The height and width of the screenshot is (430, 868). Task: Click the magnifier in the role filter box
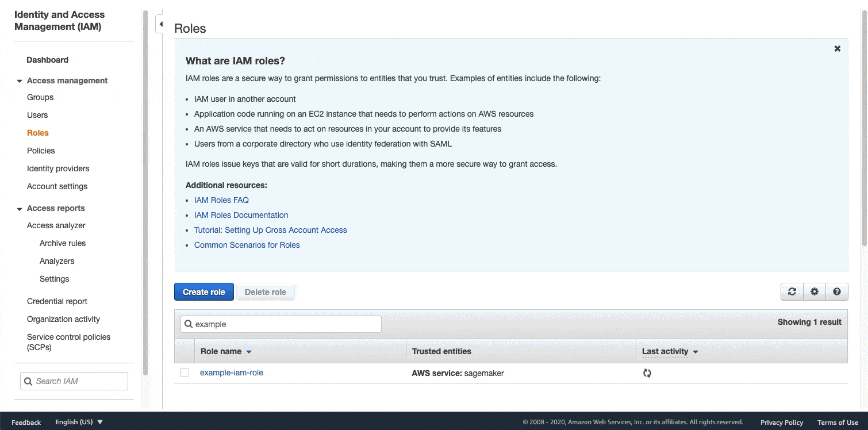(x=189, y=324)
